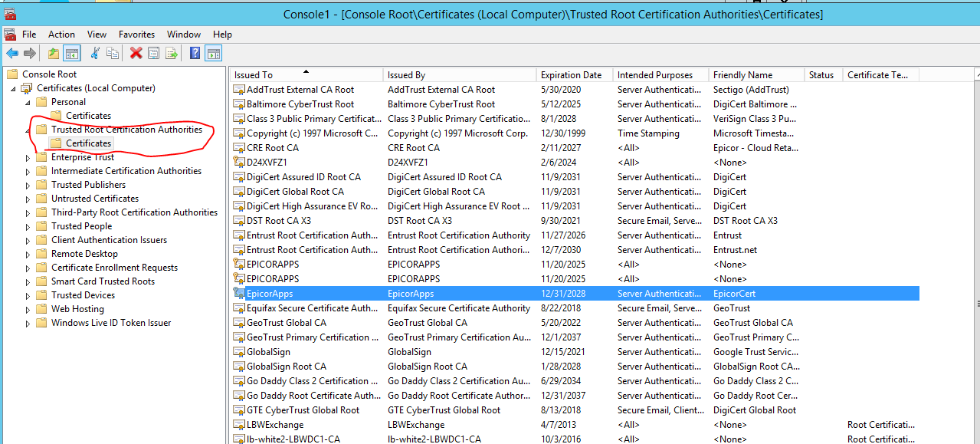Click the blue Back arrow in toolbar

click(x=12, y=53)
